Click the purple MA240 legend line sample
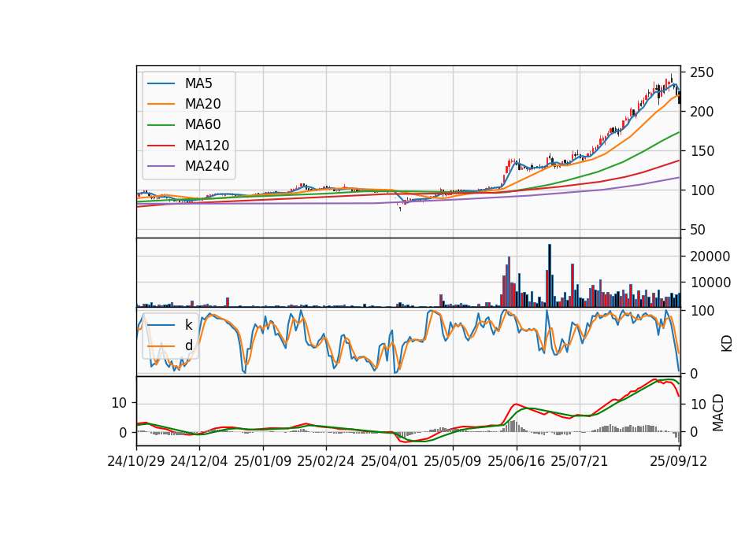The width and height of the screenshot is (756, 543). coord(161,166)
